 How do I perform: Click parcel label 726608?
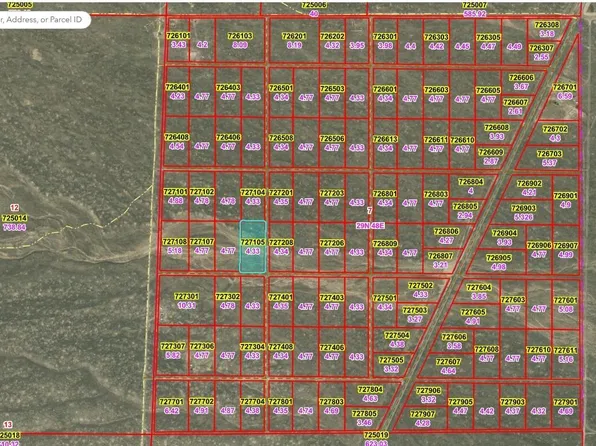(497, 127)
